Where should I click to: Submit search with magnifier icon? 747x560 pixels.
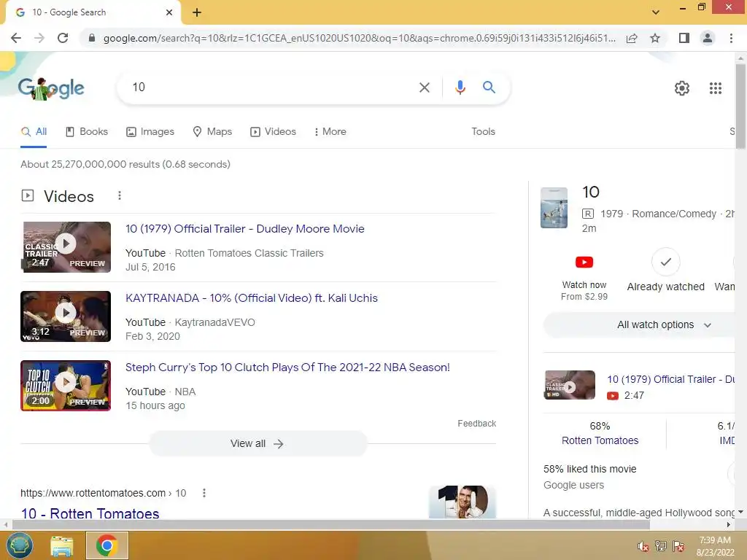489,87
